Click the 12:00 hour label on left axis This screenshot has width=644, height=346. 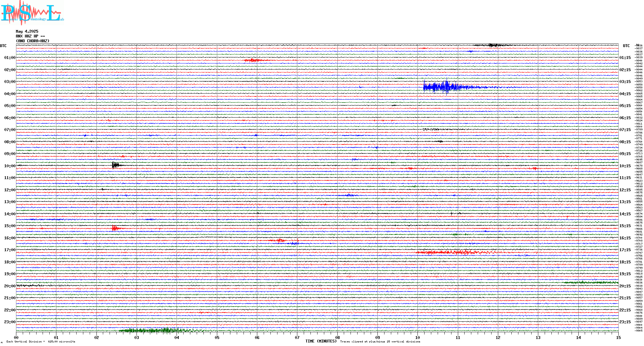pos(10,190)
